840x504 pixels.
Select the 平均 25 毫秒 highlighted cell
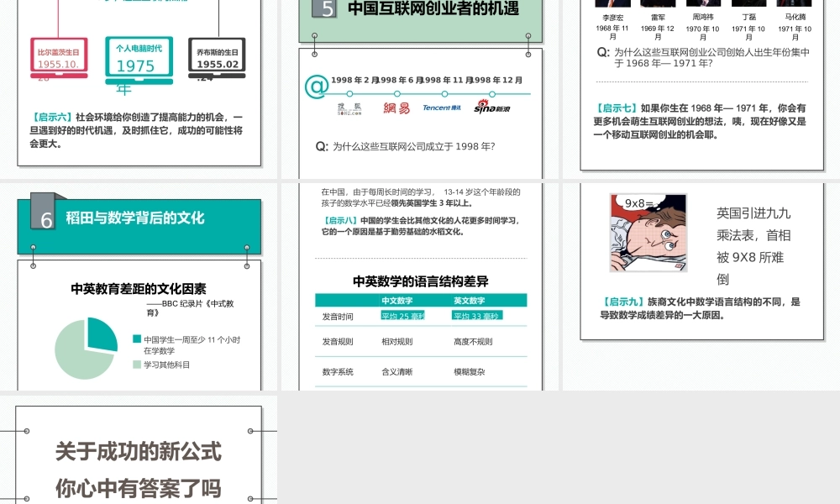[403, 316]
